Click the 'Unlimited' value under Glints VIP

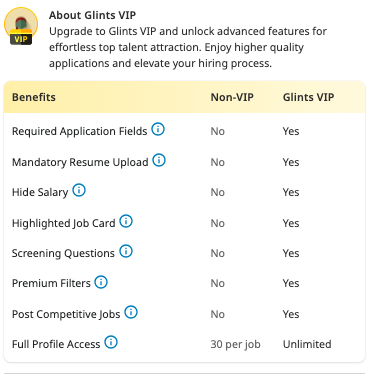[x=307, y=344]
